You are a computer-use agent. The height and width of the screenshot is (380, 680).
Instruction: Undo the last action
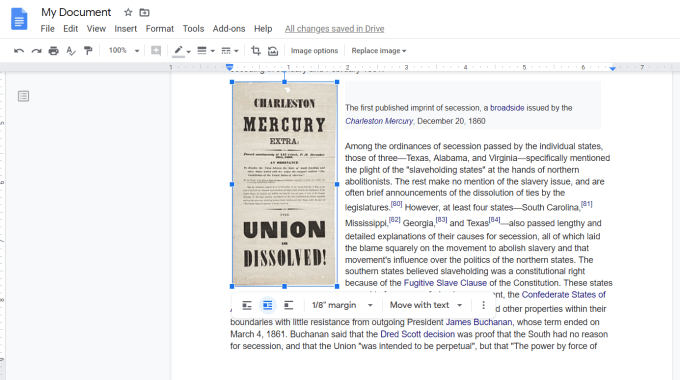click(19, 51)
